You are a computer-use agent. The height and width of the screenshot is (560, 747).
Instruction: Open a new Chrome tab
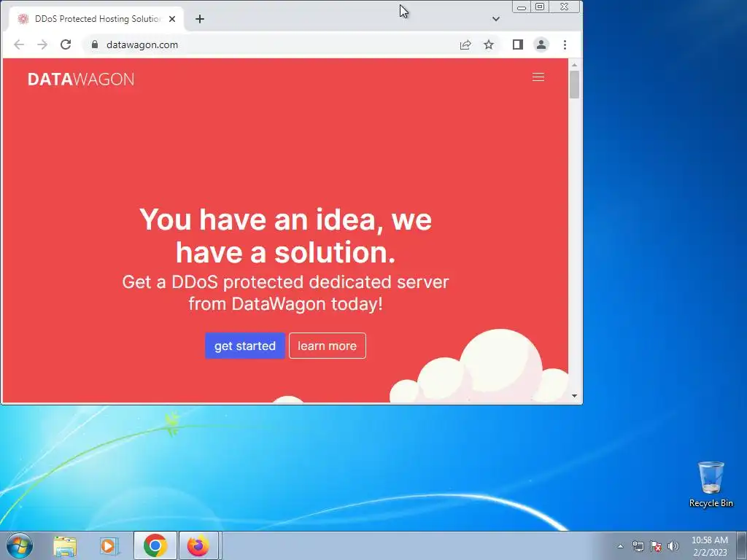(x=200, y=19)
